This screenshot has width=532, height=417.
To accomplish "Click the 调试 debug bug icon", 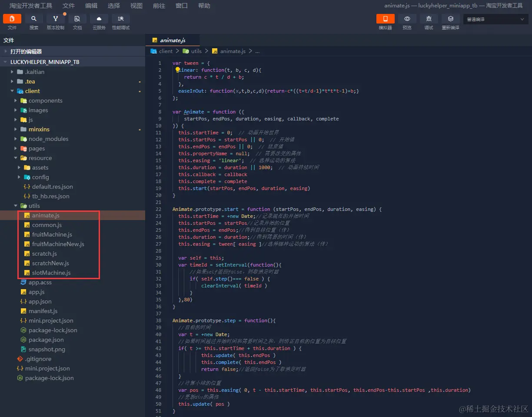I will (429, 19).
